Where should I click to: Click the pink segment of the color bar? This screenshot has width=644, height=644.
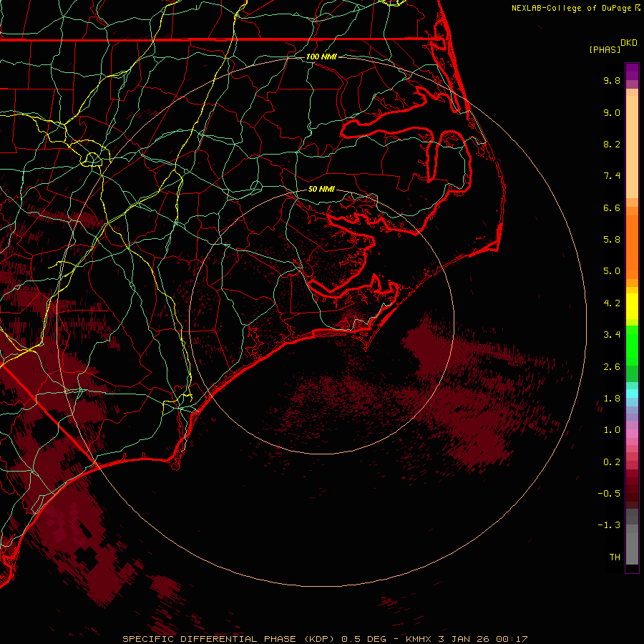(632, 434)
